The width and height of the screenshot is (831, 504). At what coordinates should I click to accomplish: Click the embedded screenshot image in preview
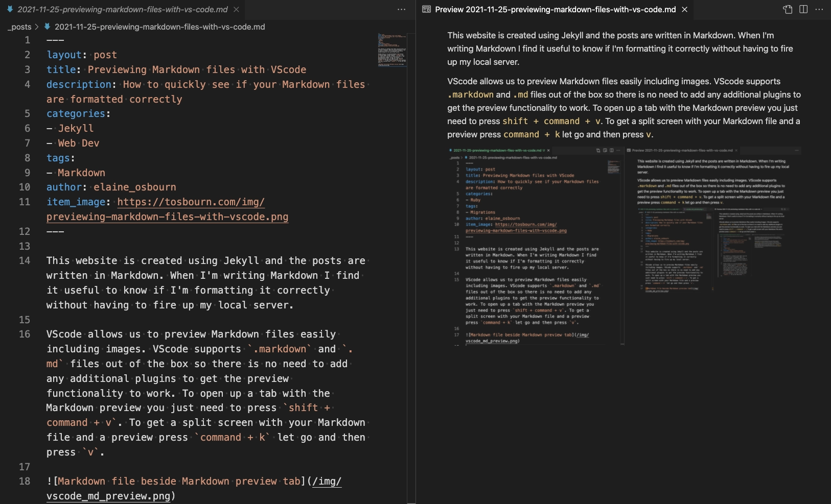[624, 247]
